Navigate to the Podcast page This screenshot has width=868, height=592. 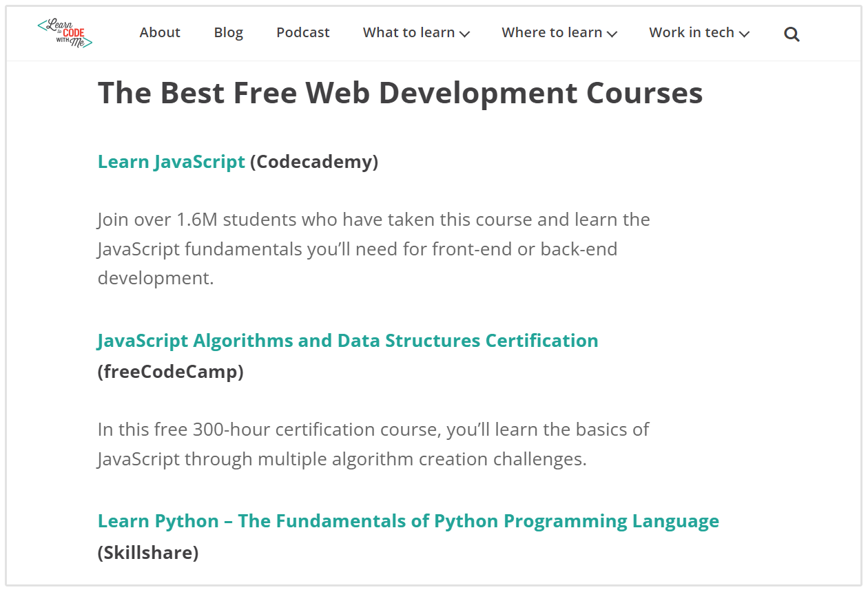coord(302,32)
